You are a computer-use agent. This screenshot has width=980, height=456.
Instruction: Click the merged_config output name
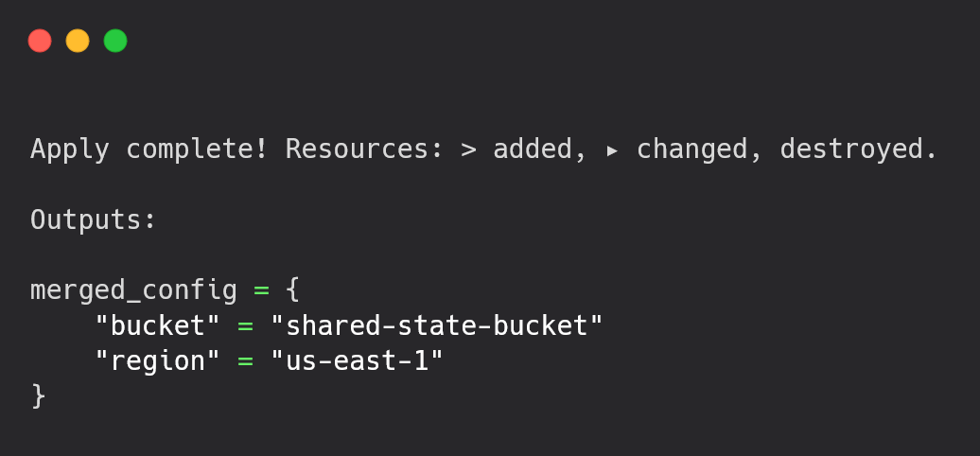point(133,290)
